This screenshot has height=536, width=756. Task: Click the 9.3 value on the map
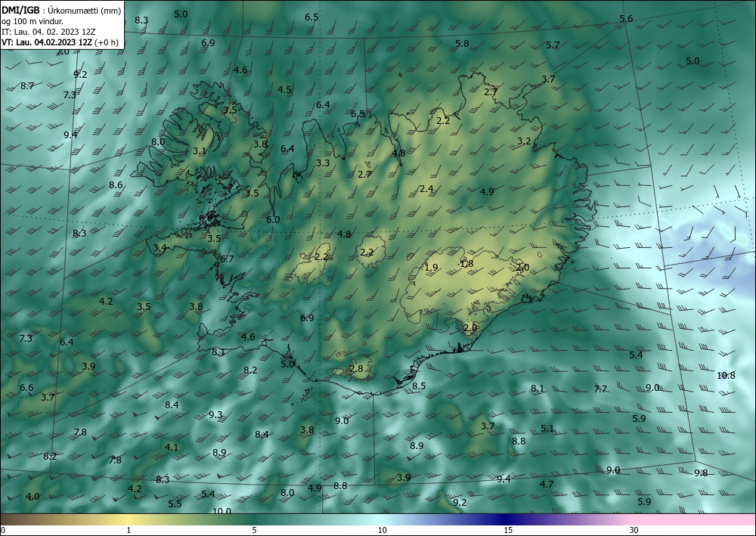coord(215,414)
